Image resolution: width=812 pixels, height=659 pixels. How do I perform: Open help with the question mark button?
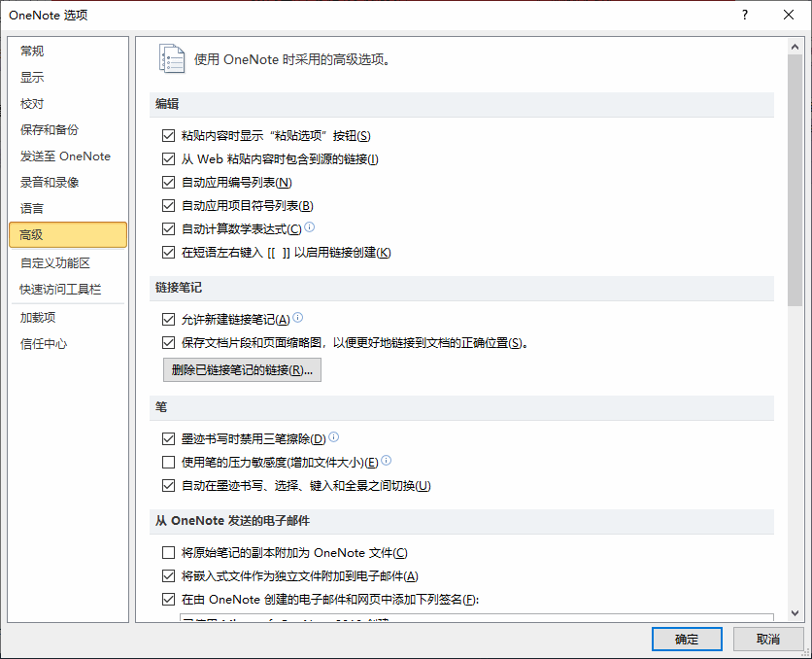click(x=745, y=15)
